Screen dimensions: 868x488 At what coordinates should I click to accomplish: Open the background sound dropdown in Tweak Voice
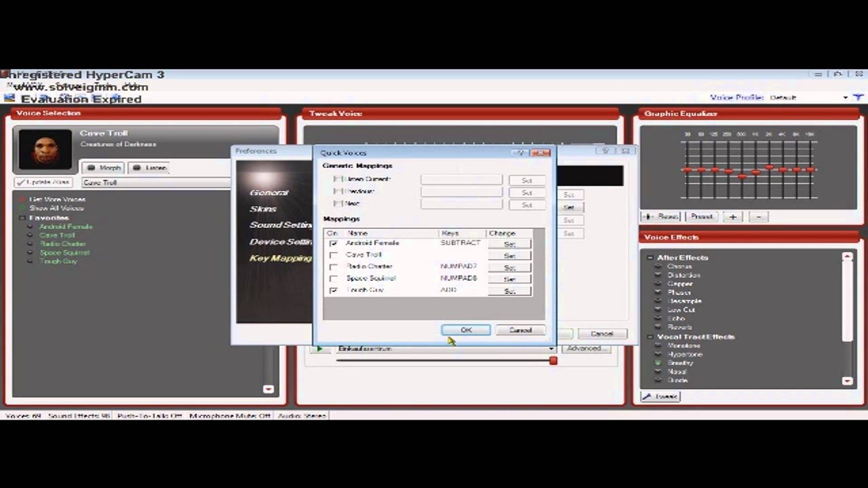pos(551,348)
